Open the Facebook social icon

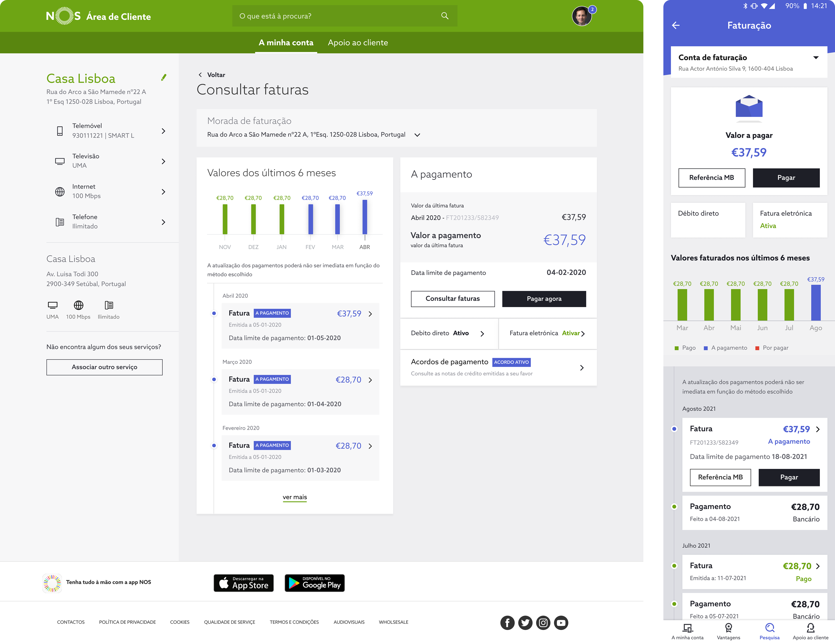click(x=507, y=623)
